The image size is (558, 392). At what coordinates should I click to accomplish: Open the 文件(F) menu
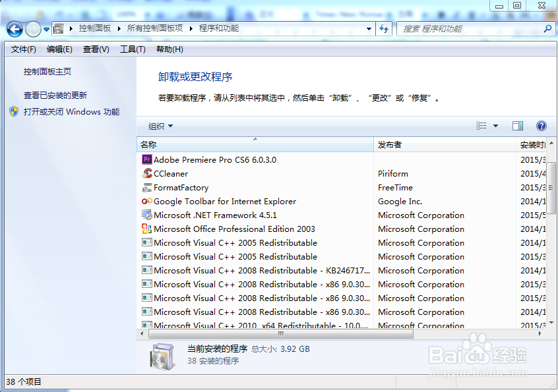[24, 49]
